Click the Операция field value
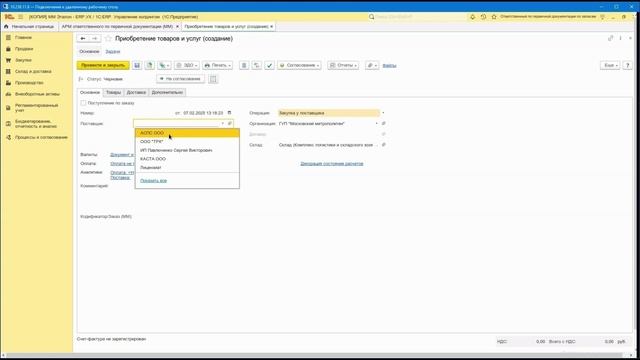 [x=329, y=113]
